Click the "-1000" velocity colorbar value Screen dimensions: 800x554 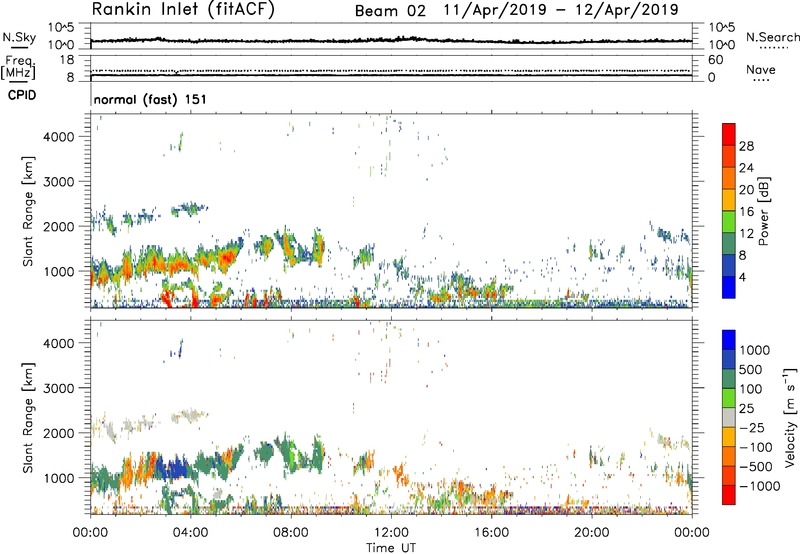pyautogui.click(x=760, y=486)
